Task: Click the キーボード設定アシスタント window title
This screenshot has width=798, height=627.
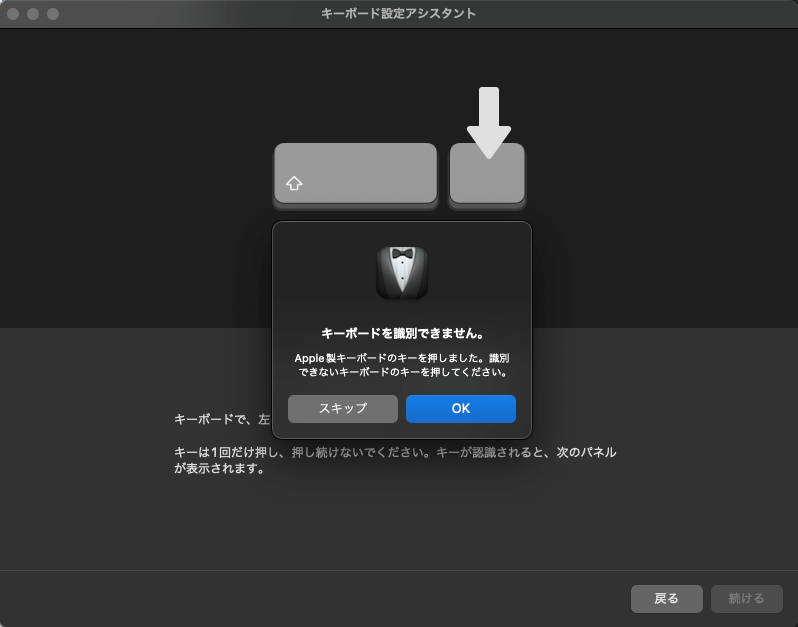Action: click(x=398, y=14)
